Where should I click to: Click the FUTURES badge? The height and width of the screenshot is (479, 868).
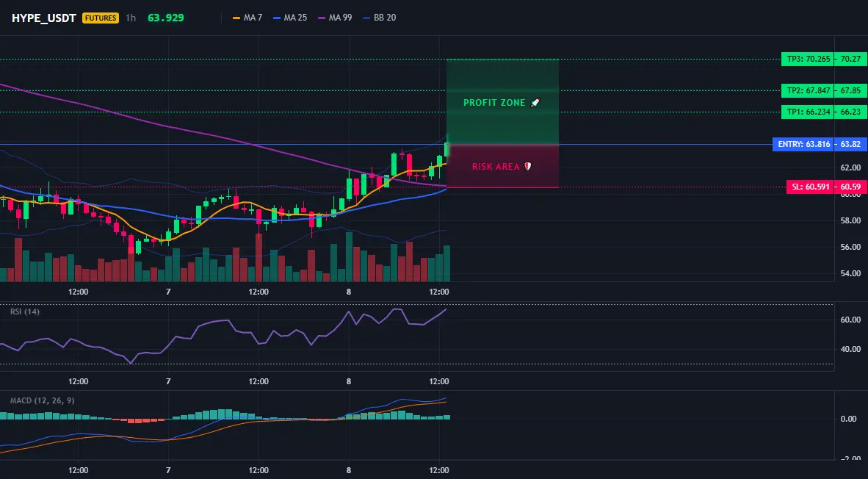tap(101, 18)
